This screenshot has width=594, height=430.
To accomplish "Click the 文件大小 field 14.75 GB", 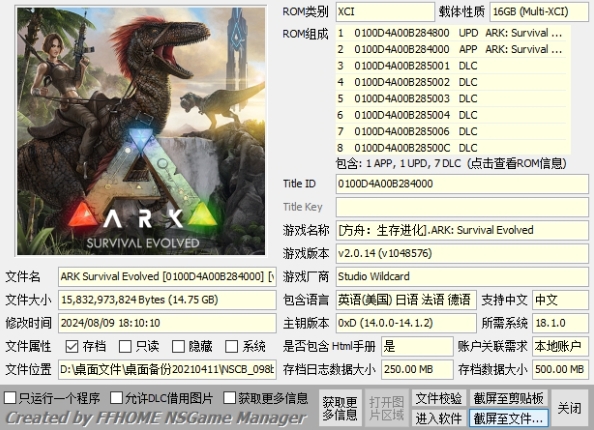I will pos(167,300).
